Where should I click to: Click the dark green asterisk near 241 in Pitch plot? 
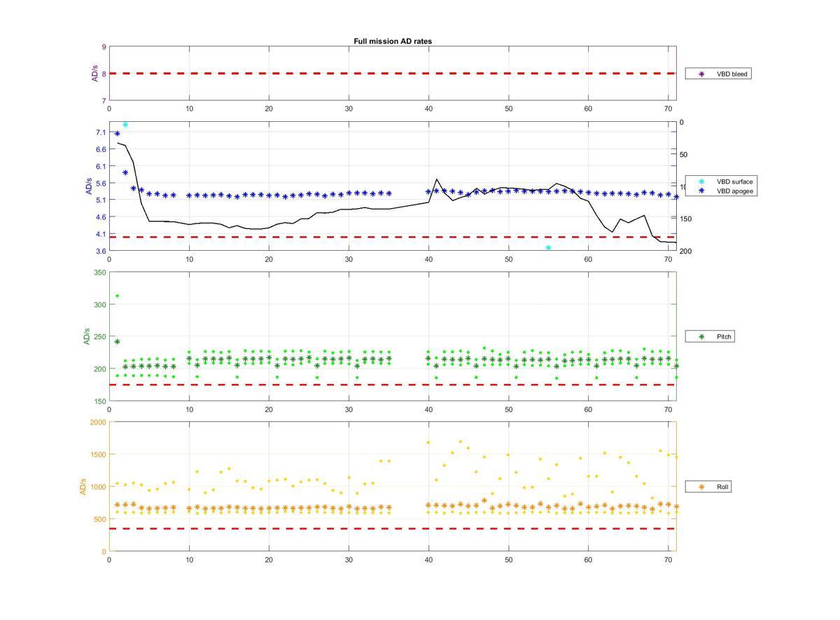(117, 342)
